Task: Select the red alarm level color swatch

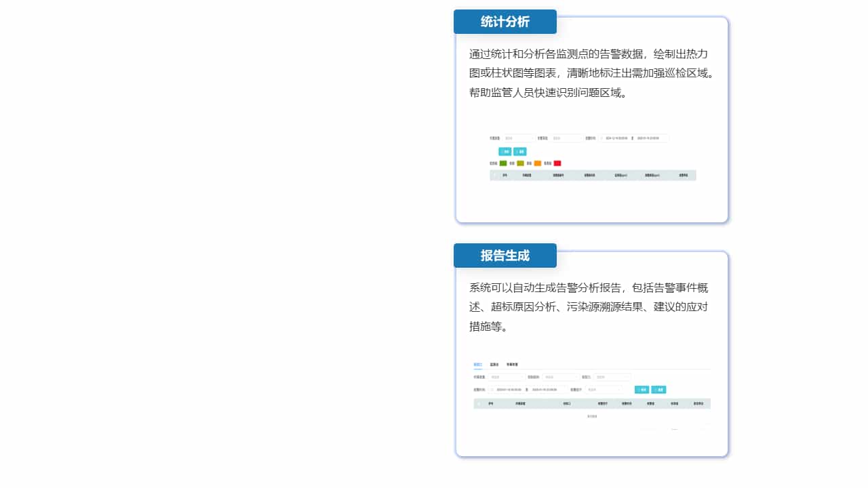Action: (x=557, y=163)
